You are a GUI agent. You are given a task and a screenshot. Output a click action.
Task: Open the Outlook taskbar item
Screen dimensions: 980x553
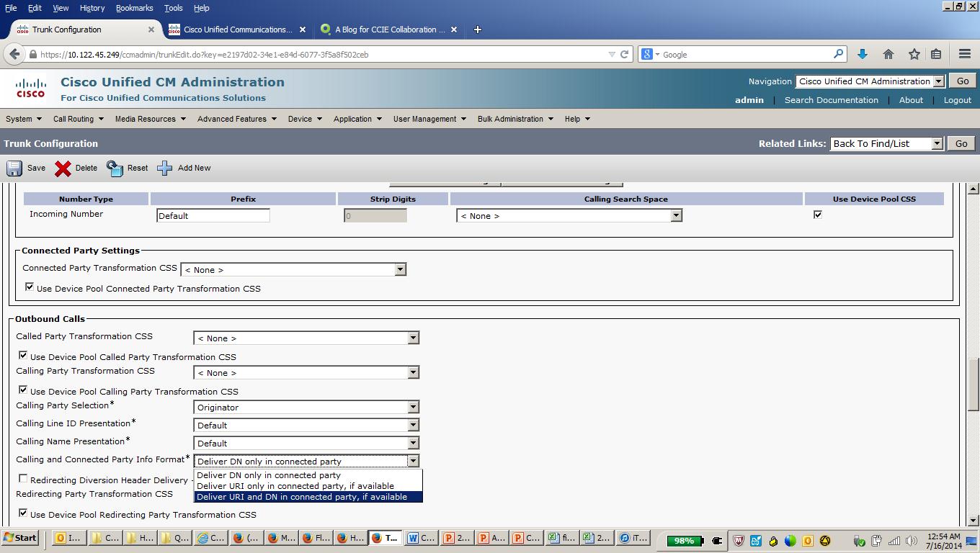[x=68, y=539]
